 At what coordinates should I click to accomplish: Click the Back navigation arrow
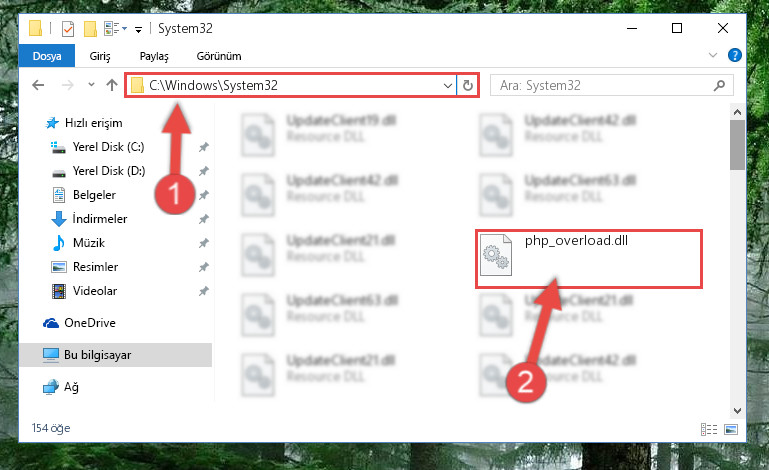tap(38, 85)
